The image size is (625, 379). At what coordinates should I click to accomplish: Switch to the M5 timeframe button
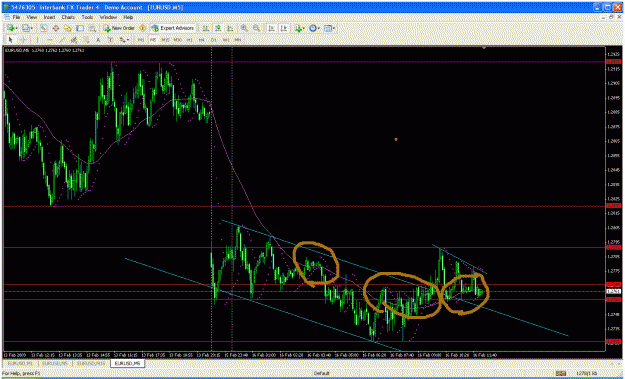(x=153, y=40)
